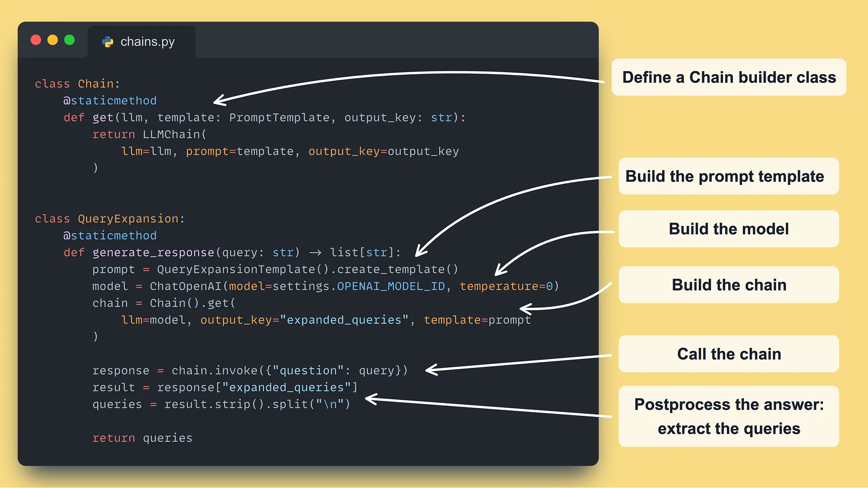Select 'Build the prompt template' label

tap(729, 176)
